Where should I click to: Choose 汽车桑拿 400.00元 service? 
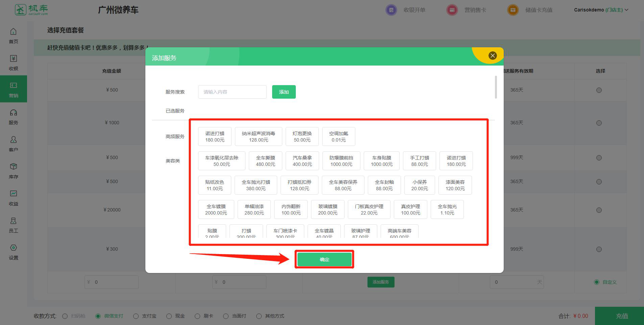(x=303, y=161)
